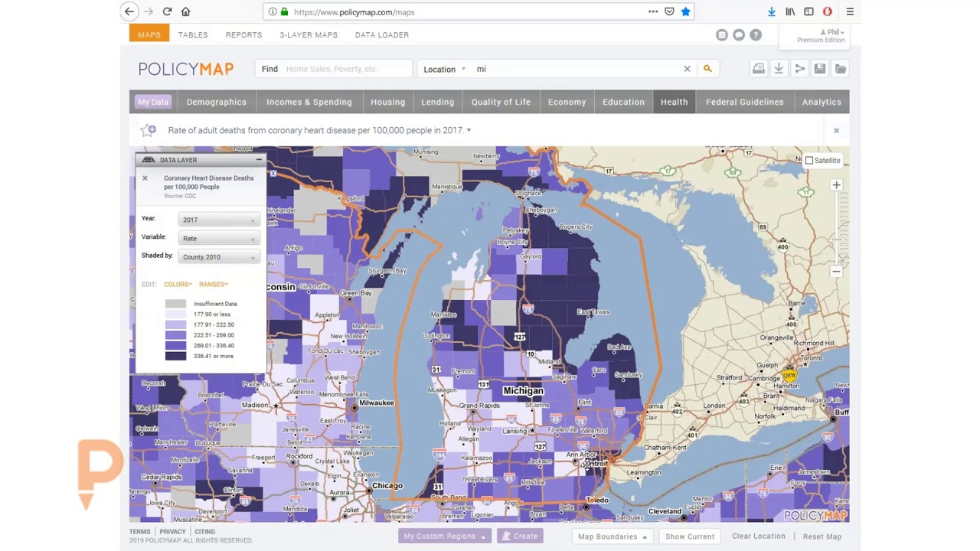The width and height of the screenshot is (980, 551).
Task: Zoom in on the map
Action: point(836,185)
